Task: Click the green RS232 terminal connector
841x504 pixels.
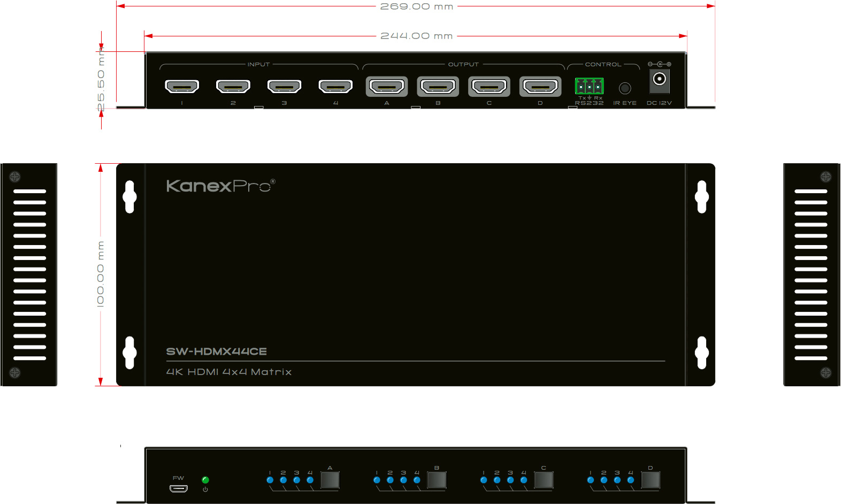Action: (589, 86)
